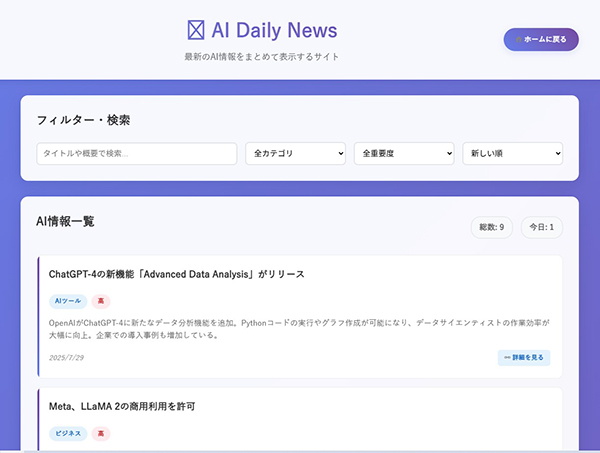Viewport: 600px width, 453px height.
Task: Click the AIツール category tag
Action: click(68, 301)
